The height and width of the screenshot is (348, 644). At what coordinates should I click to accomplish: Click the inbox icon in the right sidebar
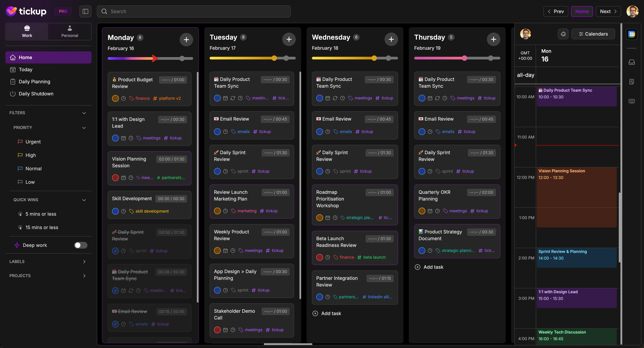coord(632,62)
